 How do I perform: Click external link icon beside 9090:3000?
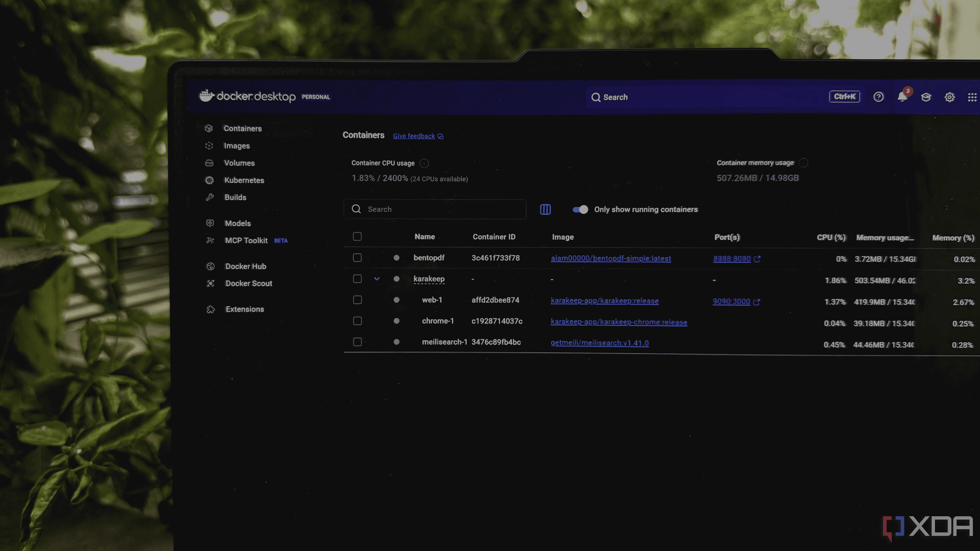pyautogui.click(x=756, y=302)
